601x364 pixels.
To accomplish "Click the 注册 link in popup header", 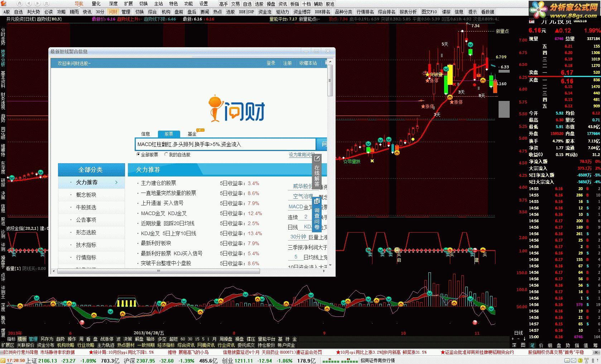I will [x=287, y=63].
